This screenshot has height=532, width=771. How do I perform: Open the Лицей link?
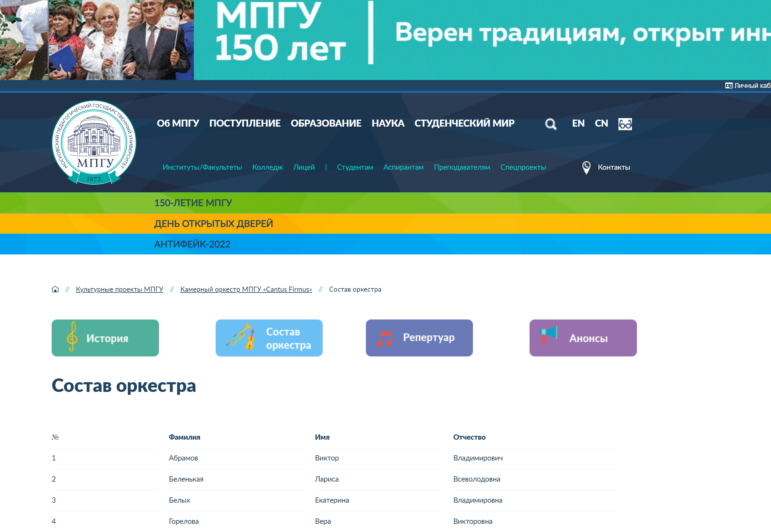click(304, 167)
